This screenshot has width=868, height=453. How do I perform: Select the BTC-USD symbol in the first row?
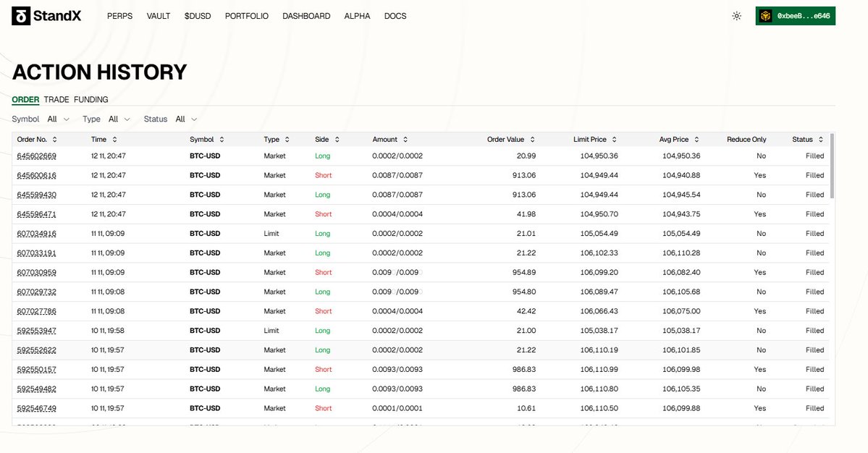tap(205, 156)
